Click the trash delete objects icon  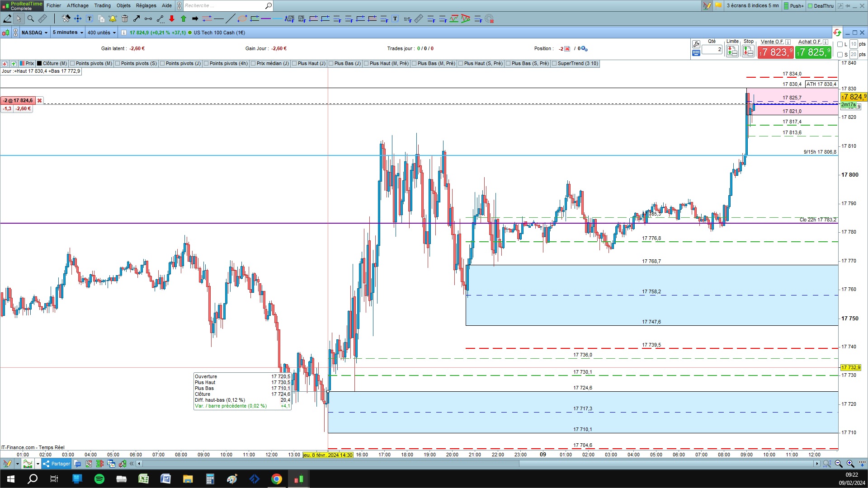(x=125, y=19)
